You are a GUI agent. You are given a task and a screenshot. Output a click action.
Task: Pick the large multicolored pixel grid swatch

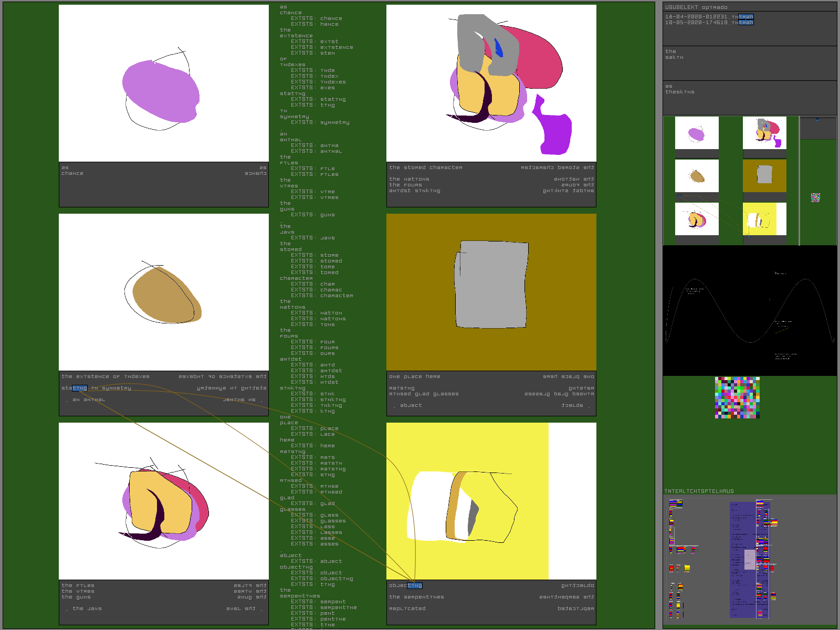(x=737, y=397)
